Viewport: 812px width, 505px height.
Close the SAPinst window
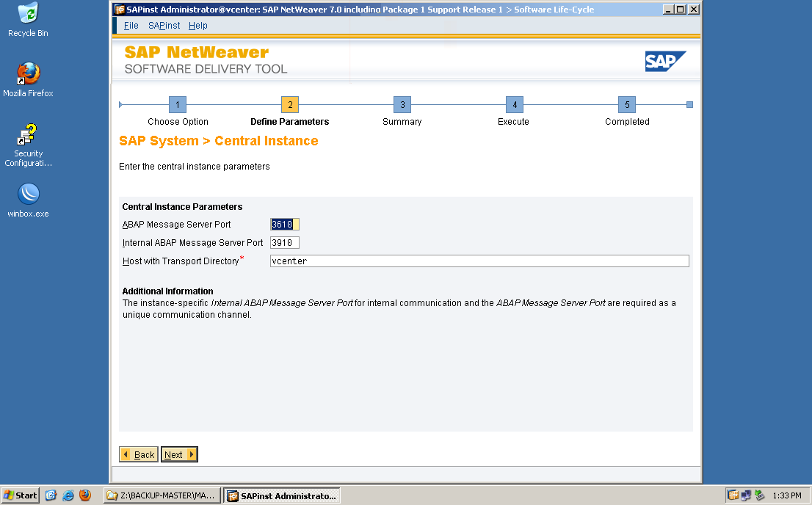pyautogui.click(x=694, y=10)
